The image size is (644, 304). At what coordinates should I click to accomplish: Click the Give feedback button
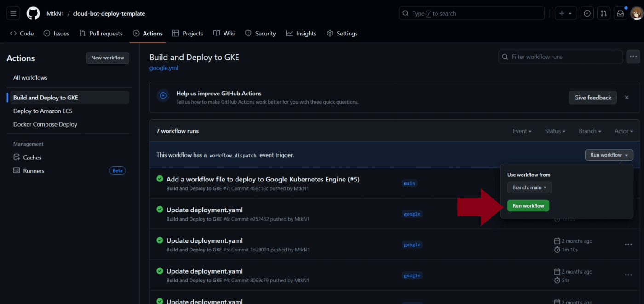point(593,98)
